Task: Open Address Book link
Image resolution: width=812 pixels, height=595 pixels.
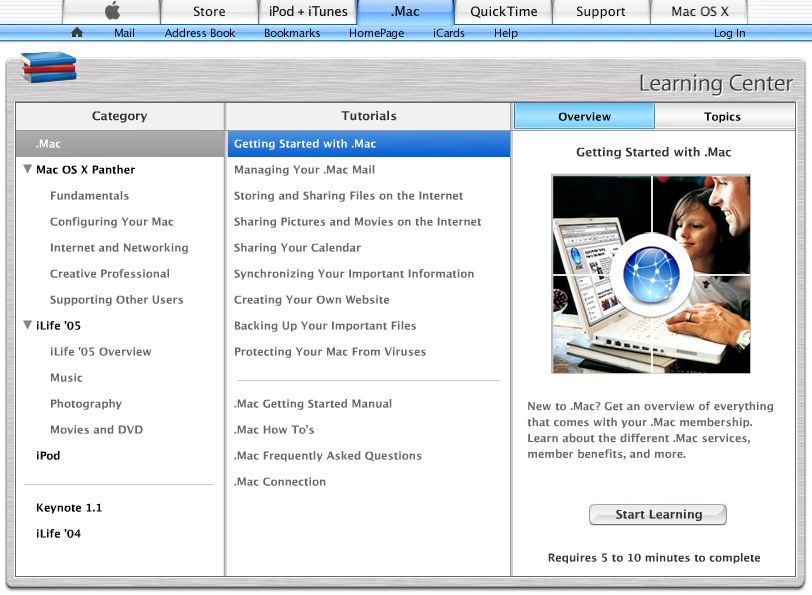Action: [x=200, y=33]
